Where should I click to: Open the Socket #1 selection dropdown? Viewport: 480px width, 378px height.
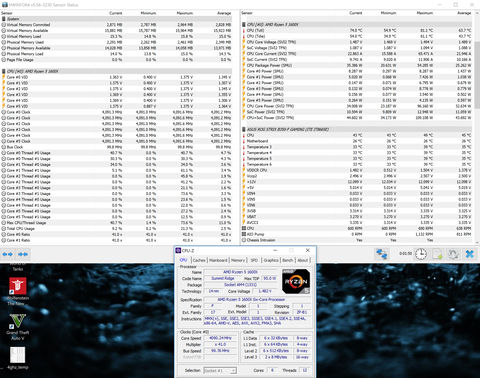[220, 370]
